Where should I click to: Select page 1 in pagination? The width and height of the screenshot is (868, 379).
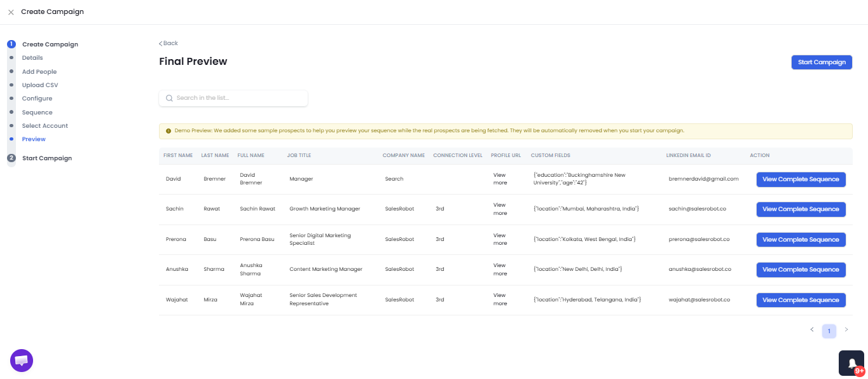pos(829,331)
